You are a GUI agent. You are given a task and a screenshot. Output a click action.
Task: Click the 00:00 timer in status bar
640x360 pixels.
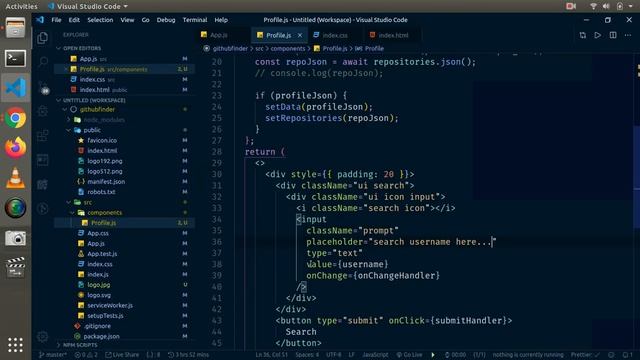pos(455,355)
